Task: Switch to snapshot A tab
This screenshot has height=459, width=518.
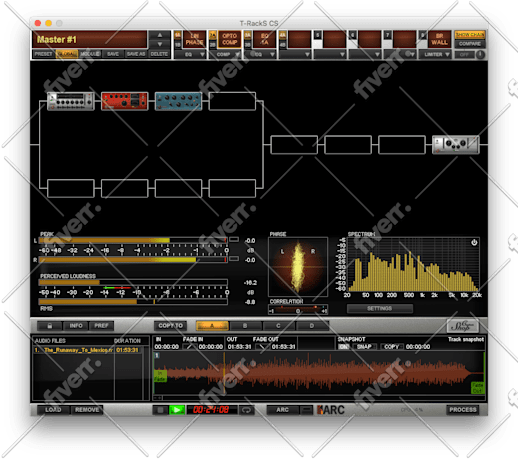Action: coord(212,326)
